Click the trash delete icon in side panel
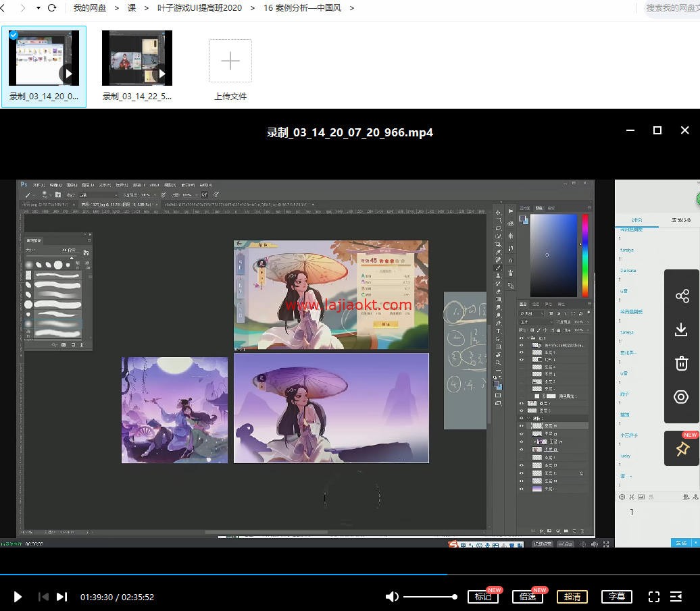The image size is (700, 611). tap(681, 363)
